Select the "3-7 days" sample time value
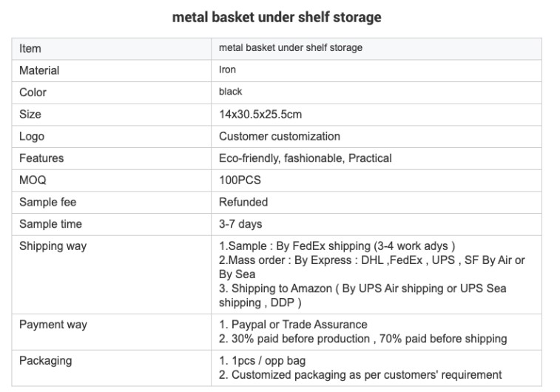 coord(240,224)
